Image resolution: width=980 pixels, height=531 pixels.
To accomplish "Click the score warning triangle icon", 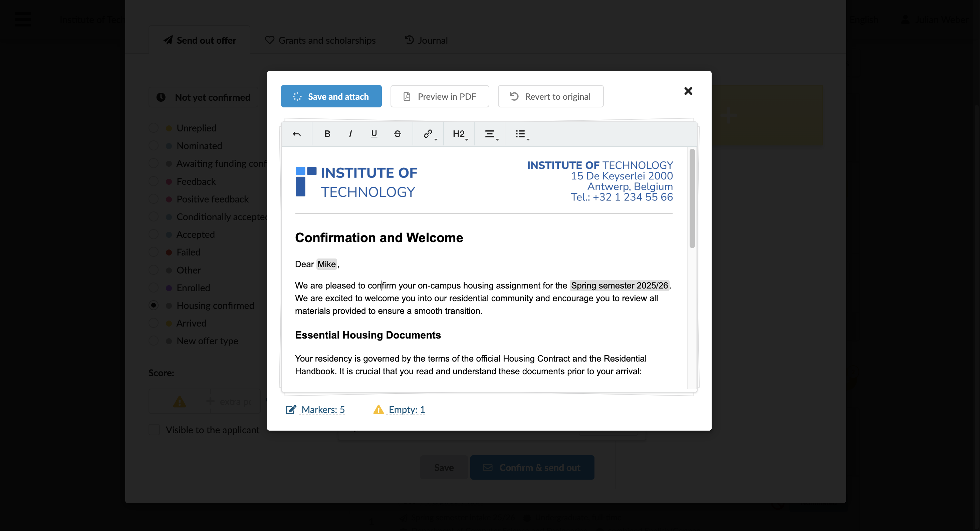I will point(180,401).
